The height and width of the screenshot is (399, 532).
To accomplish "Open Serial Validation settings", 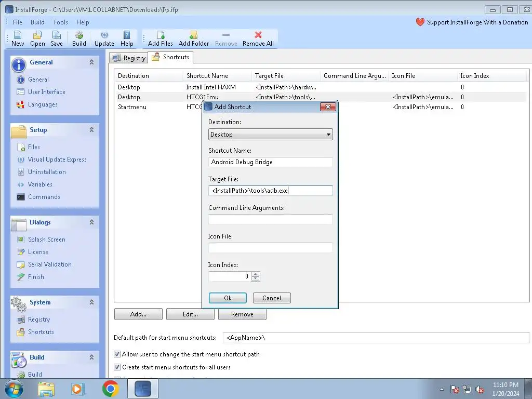I will point(49,264).
